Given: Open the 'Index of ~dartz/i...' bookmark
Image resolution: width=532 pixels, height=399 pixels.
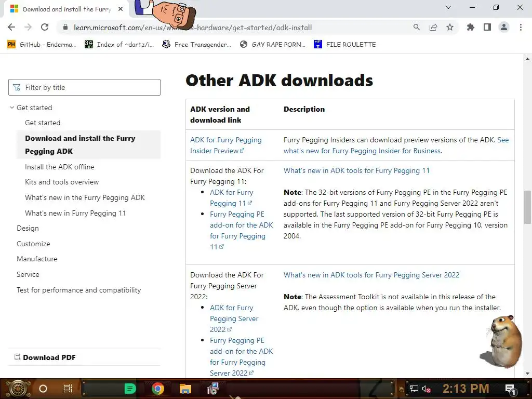Looking at the screenshot, I should [x=119, y=45].
